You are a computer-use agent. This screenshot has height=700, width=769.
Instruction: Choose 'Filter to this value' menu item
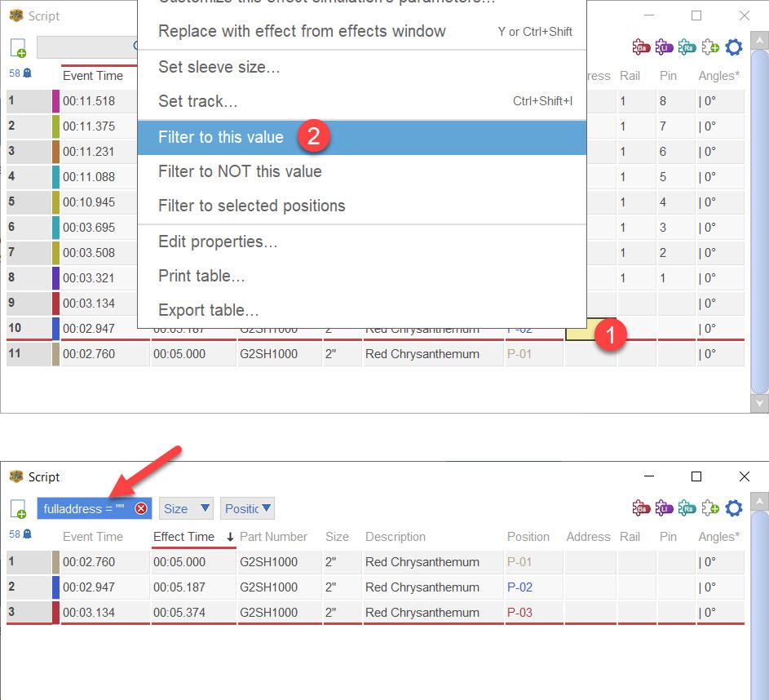pos(221,137)
